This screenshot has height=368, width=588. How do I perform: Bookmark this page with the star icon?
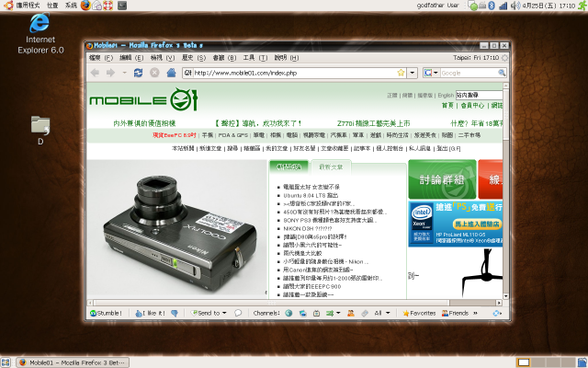pos(401,73)
